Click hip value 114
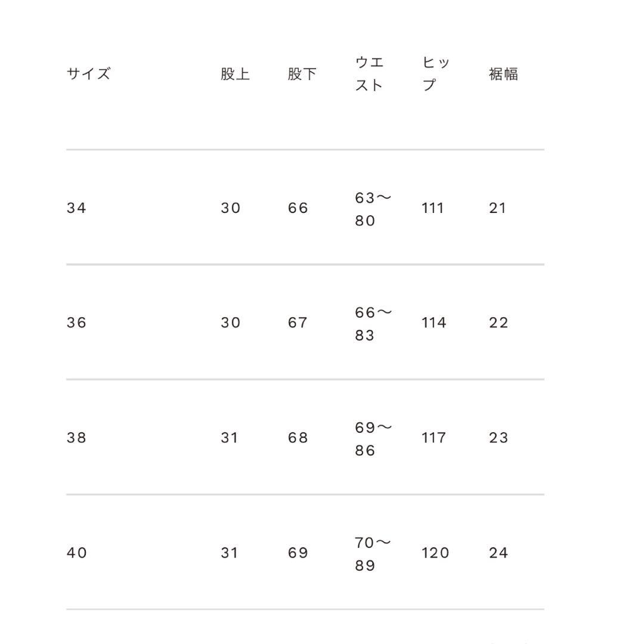 tap(434, 323)
